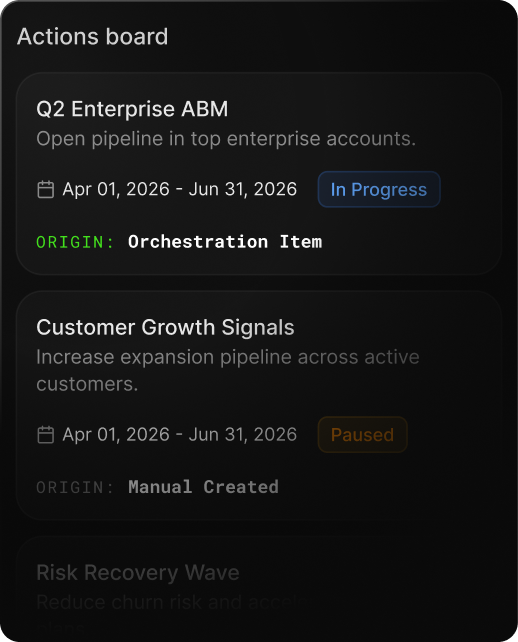Select the Actions board heading
Viewport: 518px width, 642px height.
click(x=93, y=36)
